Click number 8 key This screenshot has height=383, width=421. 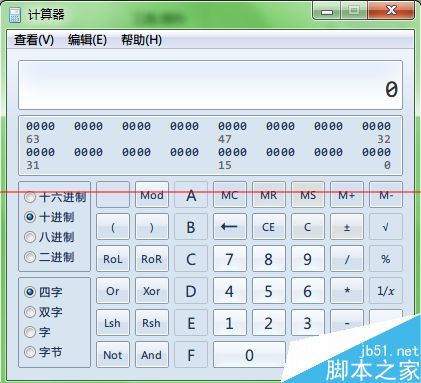269,259
